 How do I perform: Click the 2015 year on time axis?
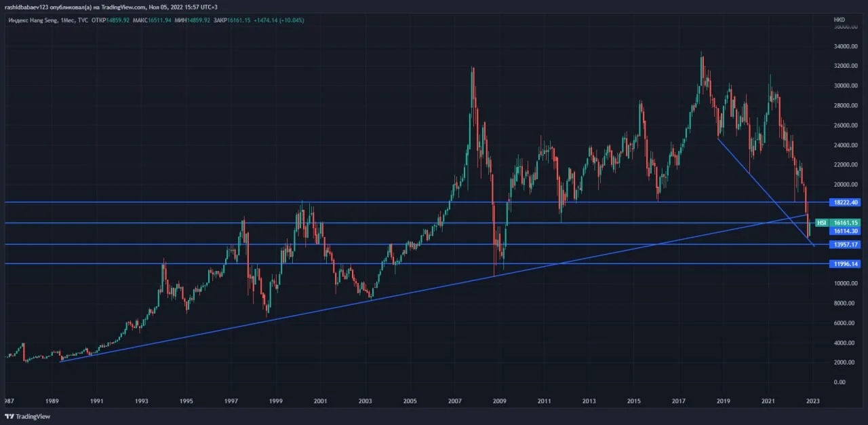pyautogui.click(x=634, y=401)
